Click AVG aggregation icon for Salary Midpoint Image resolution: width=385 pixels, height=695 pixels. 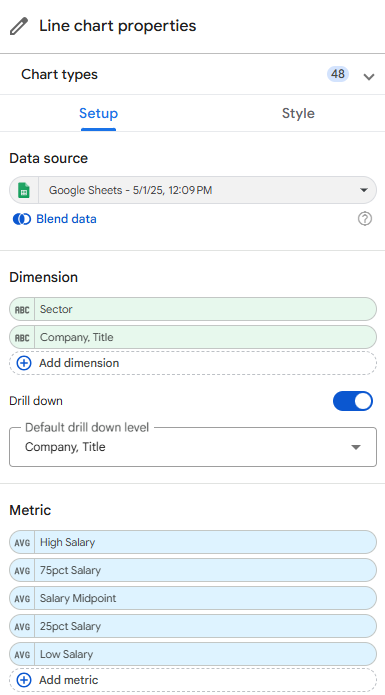pos(22,598)
